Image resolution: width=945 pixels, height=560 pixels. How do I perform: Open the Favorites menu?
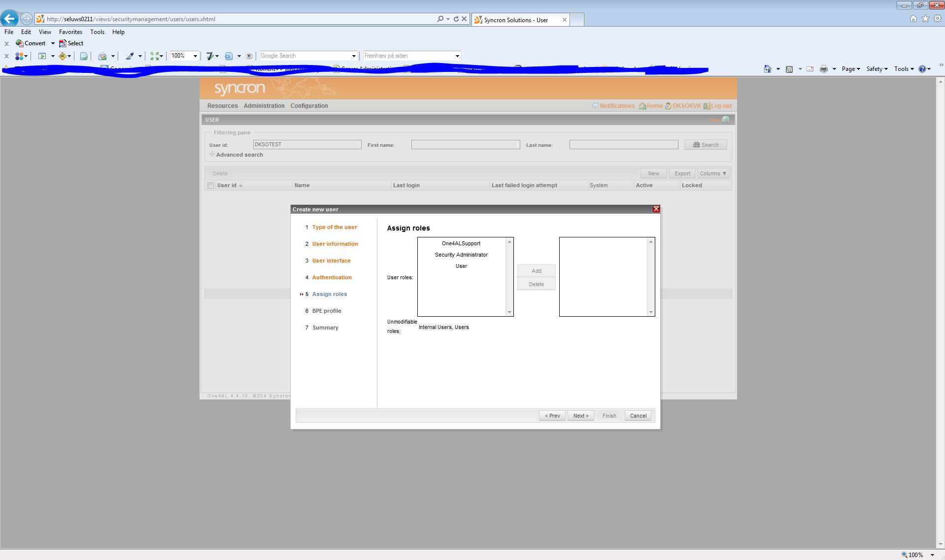pyautogui.click(x=70, y=32)
